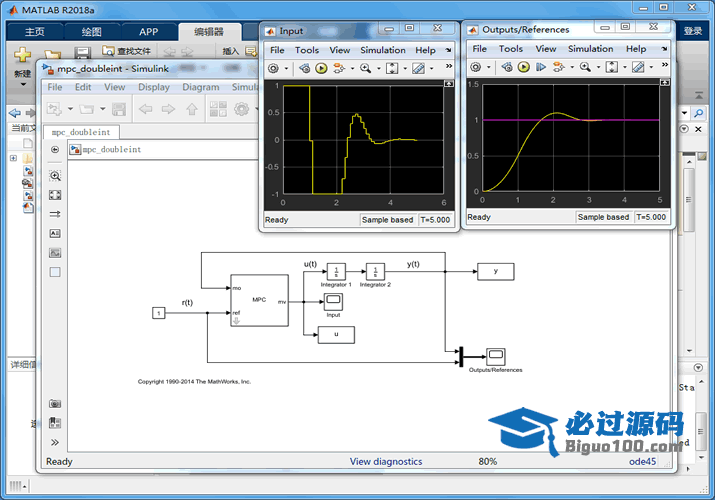Click Up to Parent arrow in Simulink toolbar

(x=192, y=109)
